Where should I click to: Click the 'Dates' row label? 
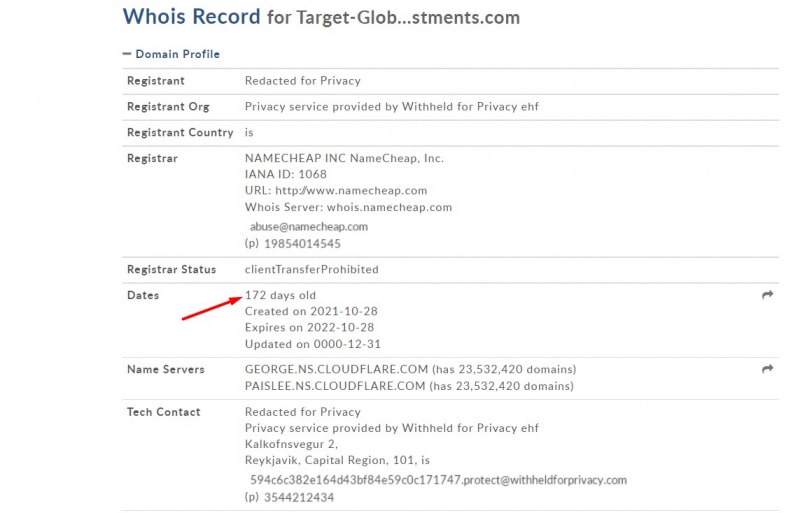143,296
